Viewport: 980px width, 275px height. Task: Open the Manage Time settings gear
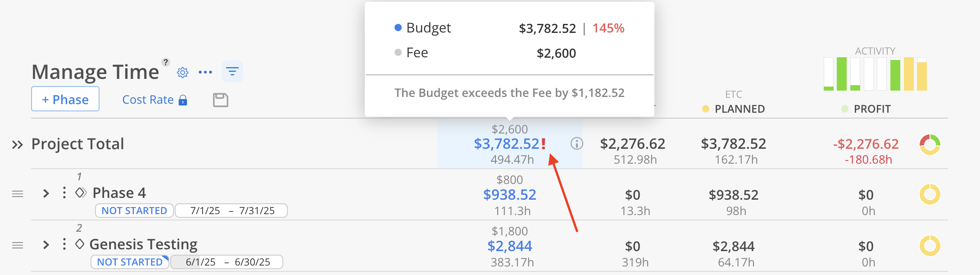pyautogui.click(x=182, y=73)
